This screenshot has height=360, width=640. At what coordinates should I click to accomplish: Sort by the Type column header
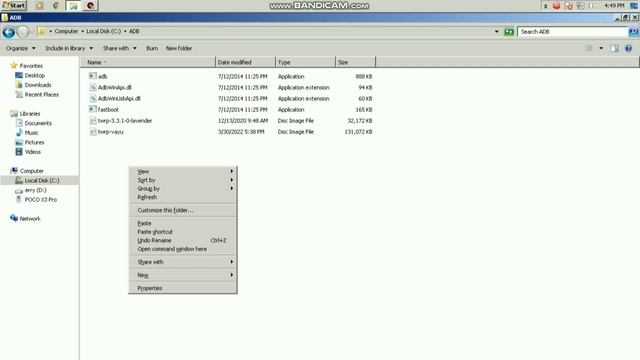coord(305,62)
